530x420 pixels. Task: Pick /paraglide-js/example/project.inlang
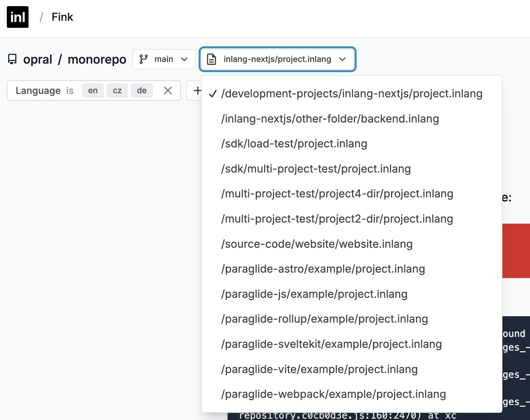[x=352, y=294]
